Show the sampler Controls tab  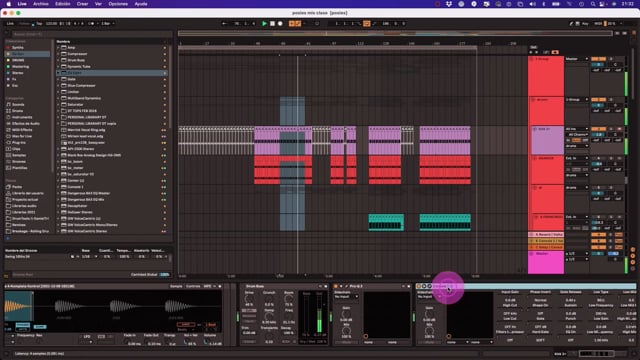193,286
